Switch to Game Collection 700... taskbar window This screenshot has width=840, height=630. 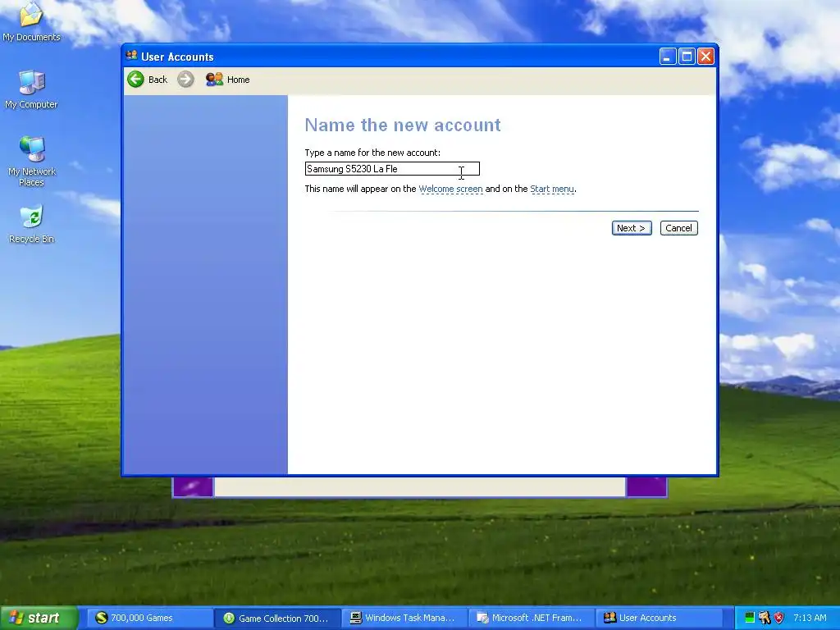(276, 618)
